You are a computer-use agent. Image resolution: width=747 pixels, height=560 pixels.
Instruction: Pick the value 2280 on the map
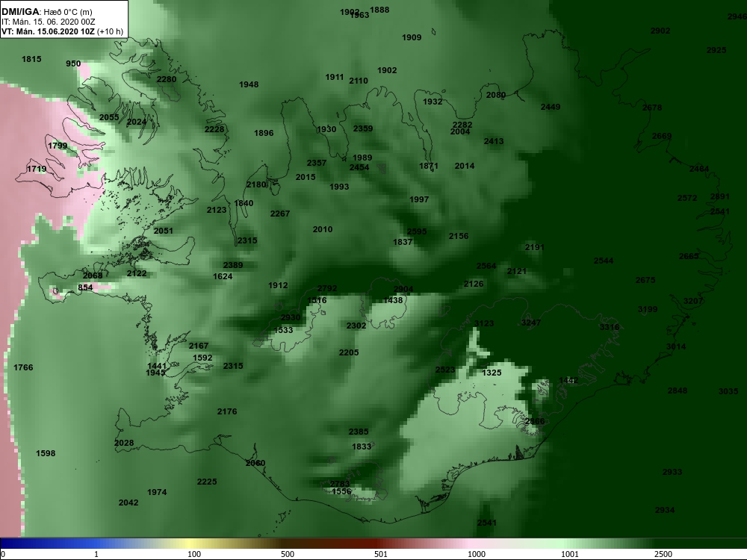tap(167, 79)
